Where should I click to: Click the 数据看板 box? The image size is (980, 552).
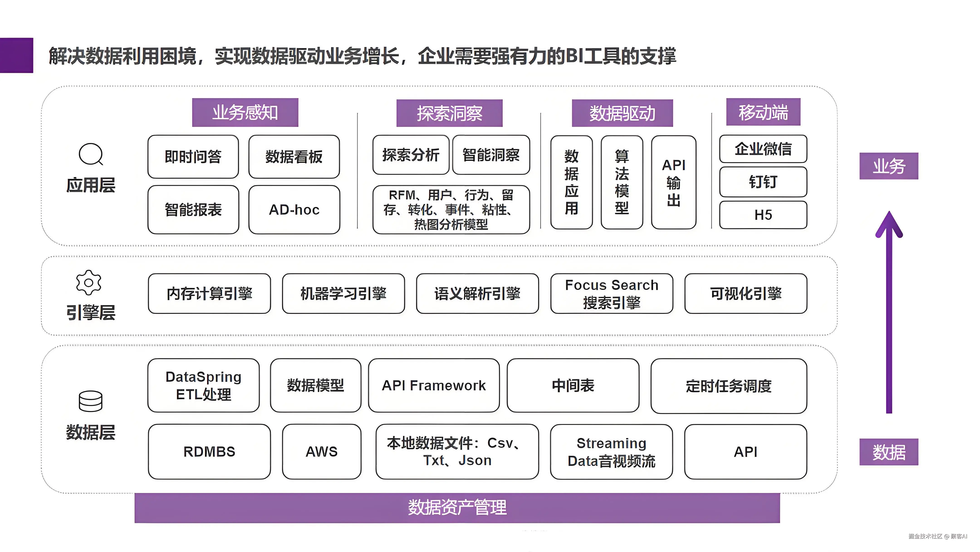(294, 156)
